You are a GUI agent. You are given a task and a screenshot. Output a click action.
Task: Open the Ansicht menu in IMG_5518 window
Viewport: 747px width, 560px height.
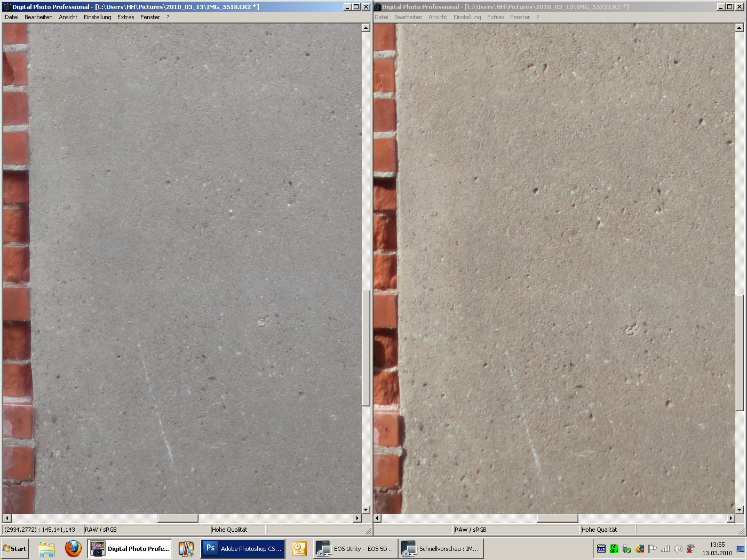pos(68,17)
